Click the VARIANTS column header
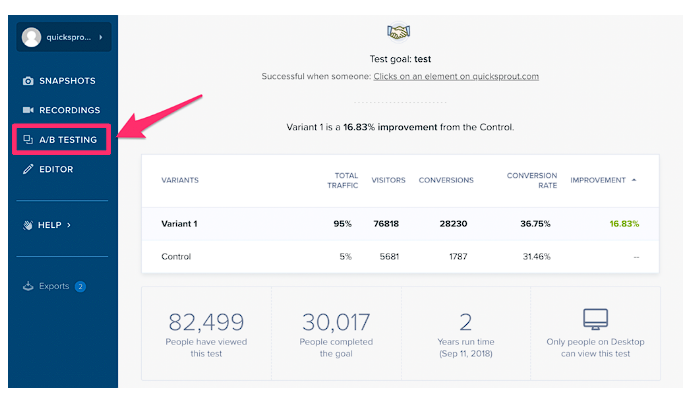 pyautogui.click(x=180, y=180)
